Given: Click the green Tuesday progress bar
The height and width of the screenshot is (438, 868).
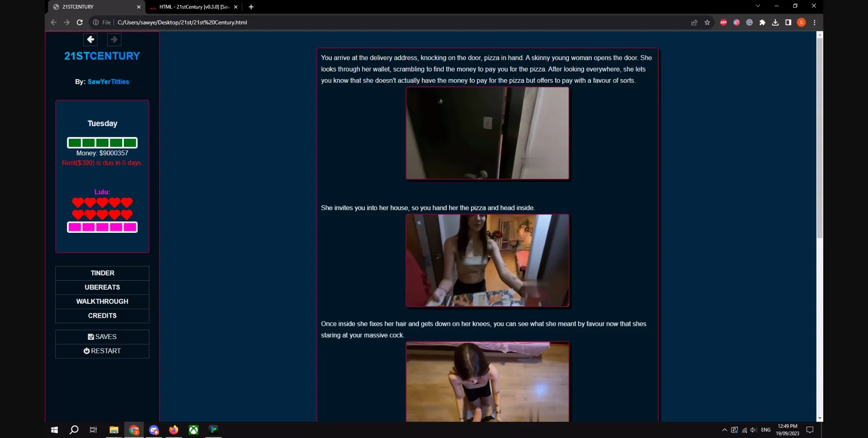Looking at the screenshot, I should click(x=102, y=142).
